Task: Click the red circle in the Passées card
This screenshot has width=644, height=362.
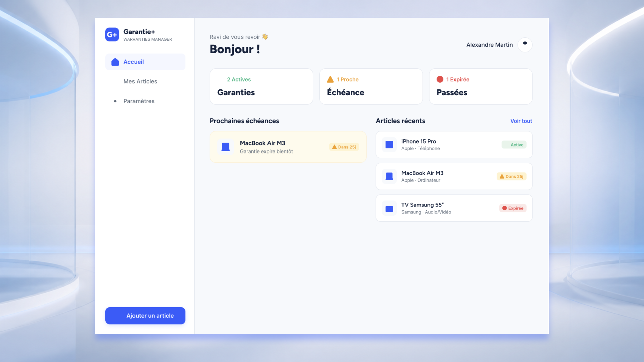Action: [440, 79]
